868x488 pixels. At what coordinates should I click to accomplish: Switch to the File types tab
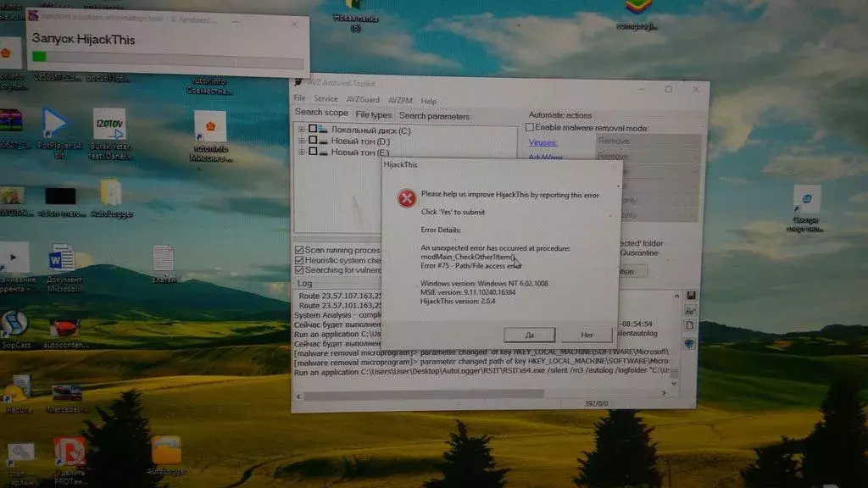tap(373, 115)
